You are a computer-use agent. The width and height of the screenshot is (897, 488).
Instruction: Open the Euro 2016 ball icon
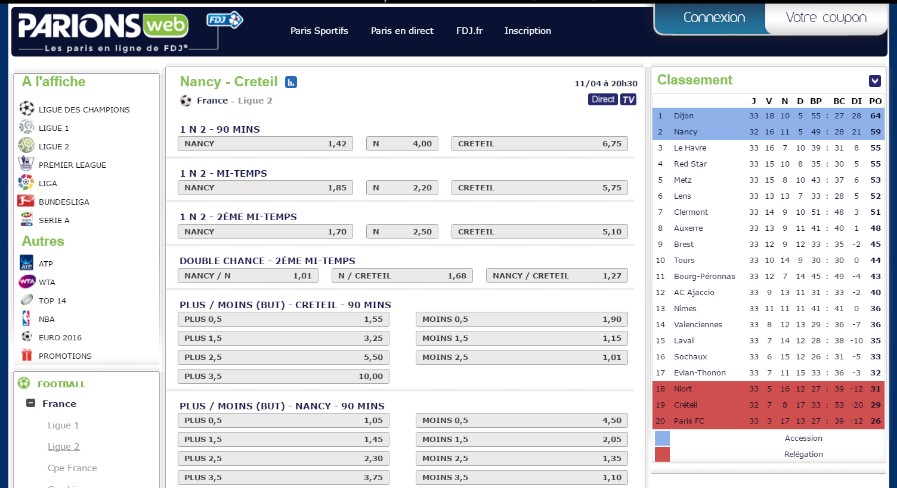(26, 336)
